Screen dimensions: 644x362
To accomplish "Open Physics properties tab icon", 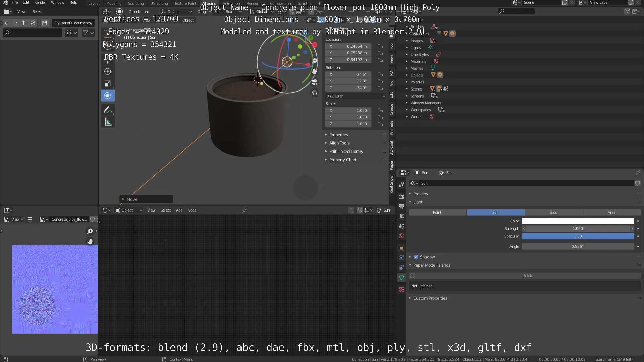I will 401,258.
